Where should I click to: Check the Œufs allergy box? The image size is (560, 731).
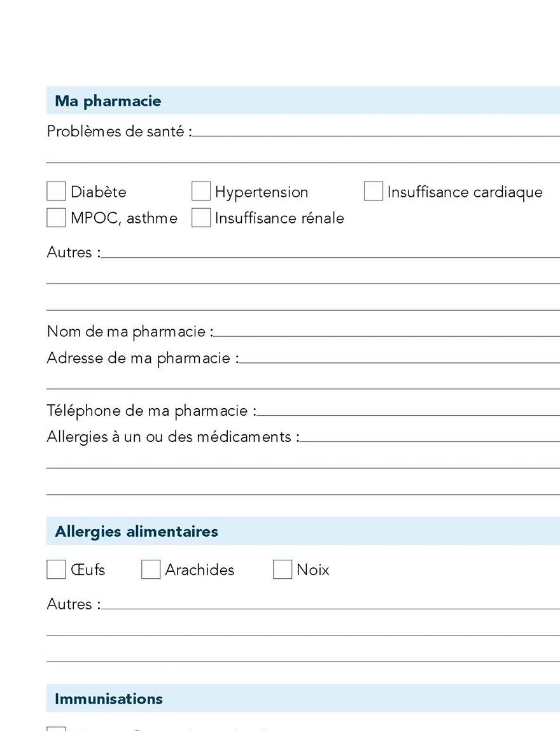click(x=56, y=569)
